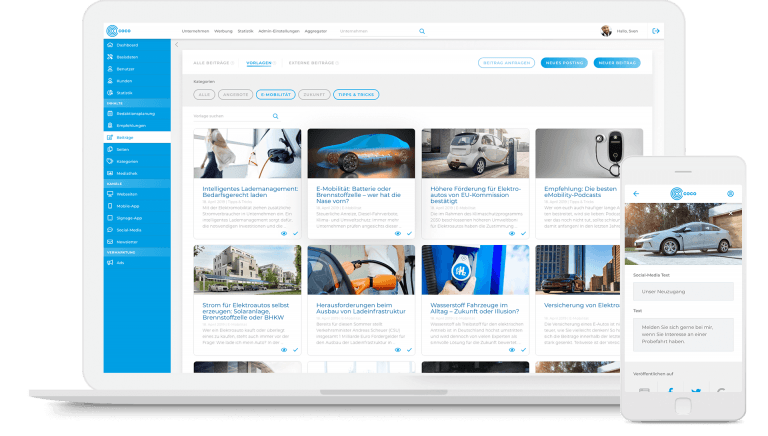Viewport: 768px width, 436px height.
Task: Toggle eye on Intelligentes Lademanagement card
Action: coord(284,234)
